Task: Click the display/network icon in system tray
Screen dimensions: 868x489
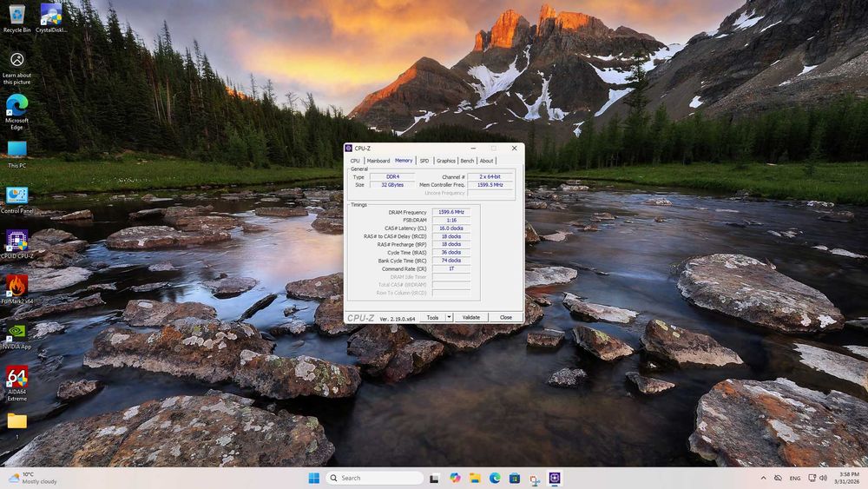Action: coord(812,478)
